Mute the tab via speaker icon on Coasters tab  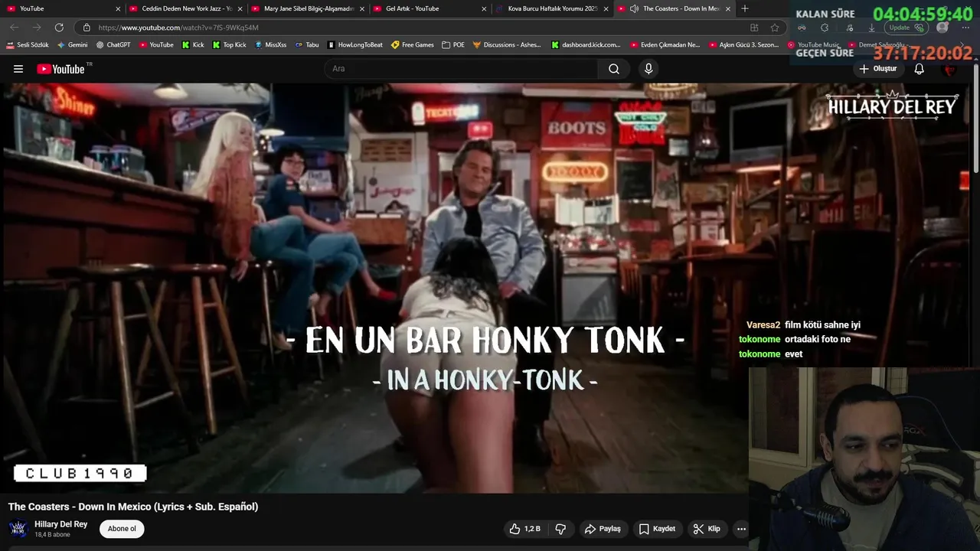(x=633, y=8)
